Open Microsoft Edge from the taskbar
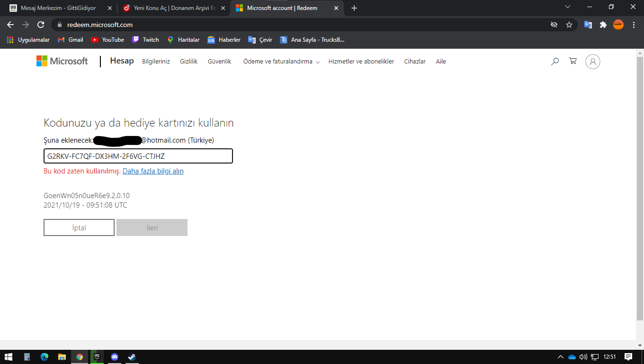The width and height of the screenshot is (644, 364). 45,356
